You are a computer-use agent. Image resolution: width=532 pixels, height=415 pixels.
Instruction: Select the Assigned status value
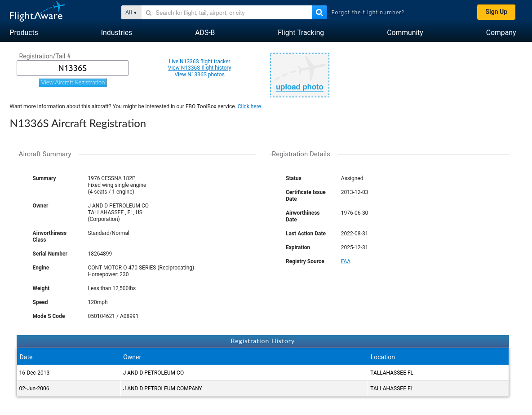pos(352,178)
